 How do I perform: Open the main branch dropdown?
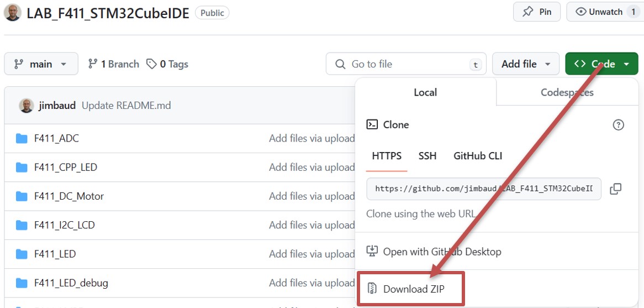pos(41,64)
